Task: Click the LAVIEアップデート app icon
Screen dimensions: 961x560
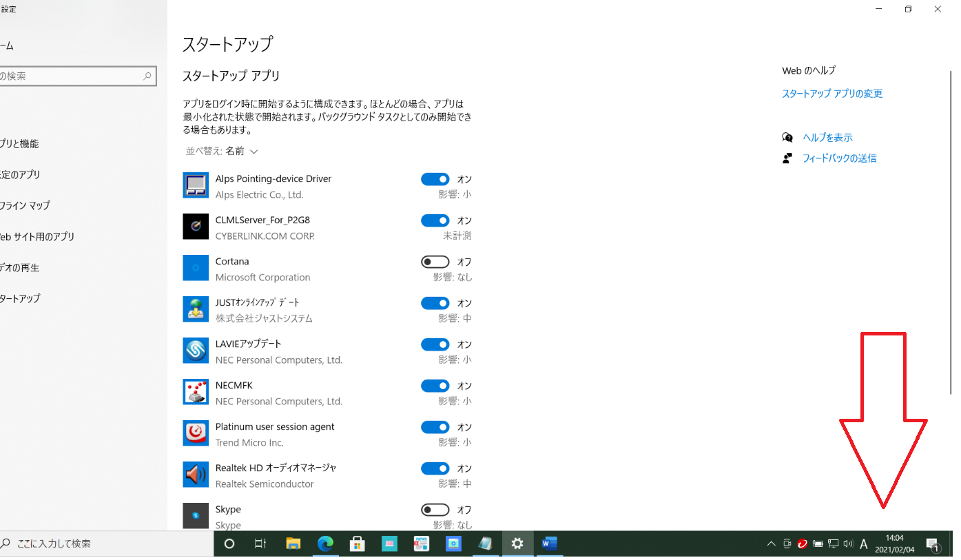Action: pos(196,351)
